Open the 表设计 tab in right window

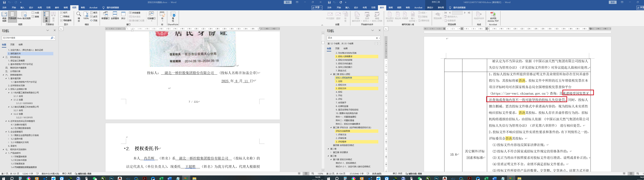pos(430,8)
